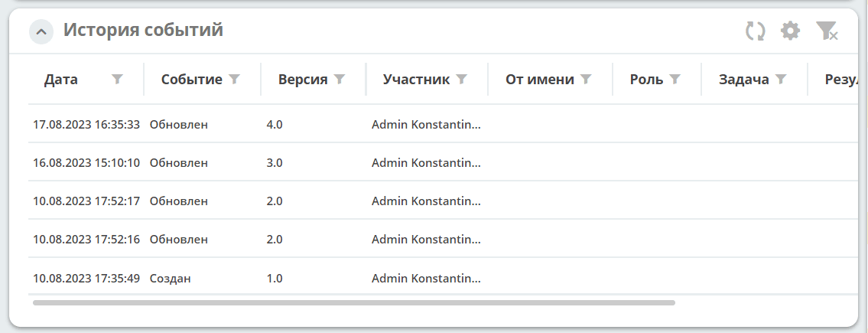
Task: Filter the Версия column
Action: pos(340,80)
